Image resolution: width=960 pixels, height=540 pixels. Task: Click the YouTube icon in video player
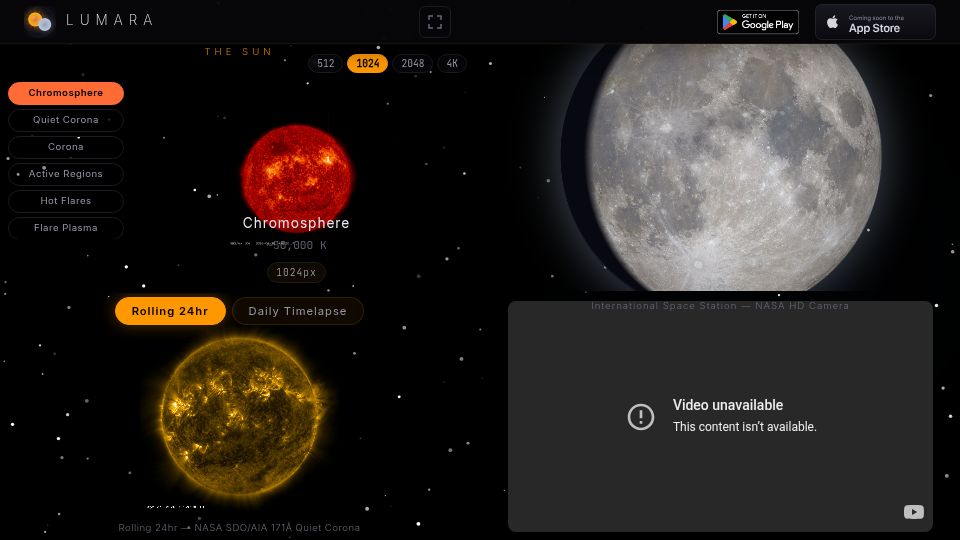913,512
